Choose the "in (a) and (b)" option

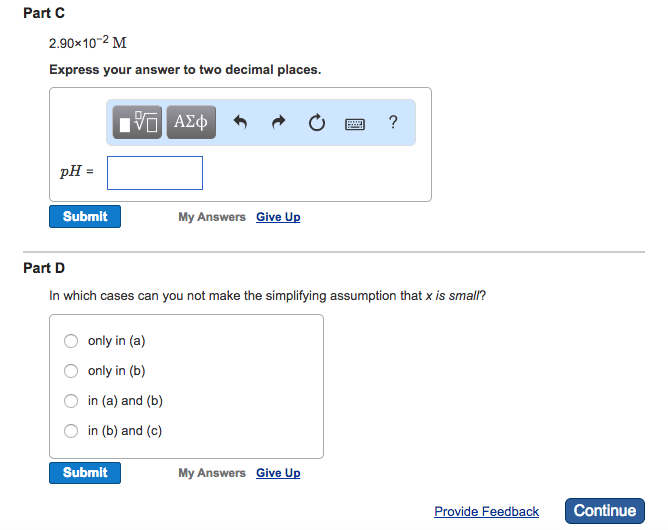71,401
